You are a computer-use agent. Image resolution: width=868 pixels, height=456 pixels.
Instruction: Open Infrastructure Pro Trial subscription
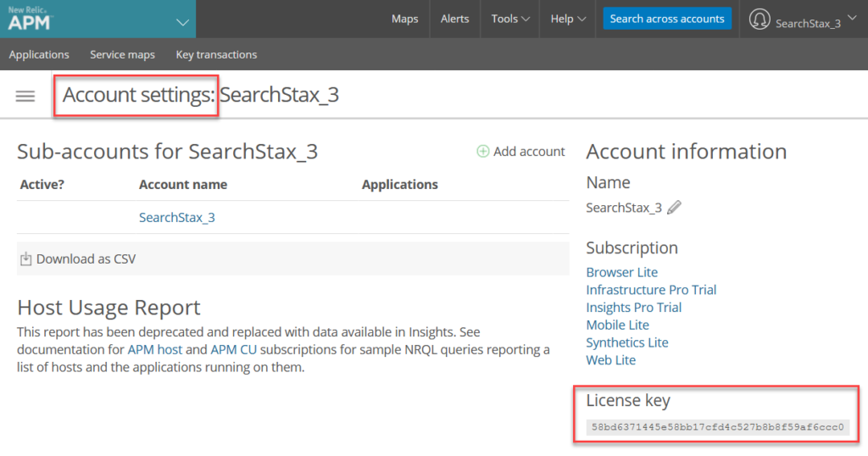[x=651, y=290]
